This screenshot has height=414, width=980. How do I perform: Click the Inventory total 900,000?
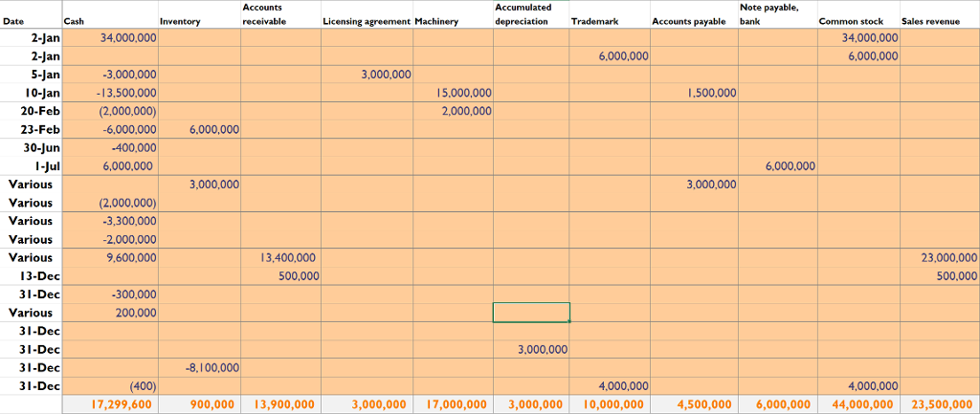(199, 404)
